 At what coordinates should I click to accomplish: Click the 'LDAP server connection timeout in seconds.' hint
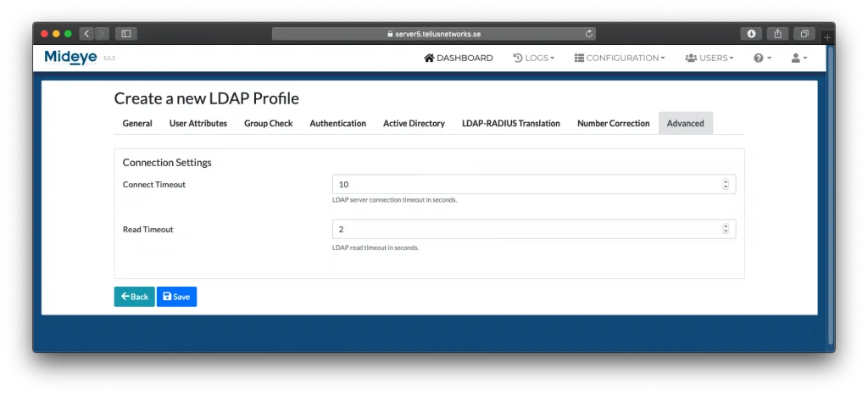coord(395,200)
